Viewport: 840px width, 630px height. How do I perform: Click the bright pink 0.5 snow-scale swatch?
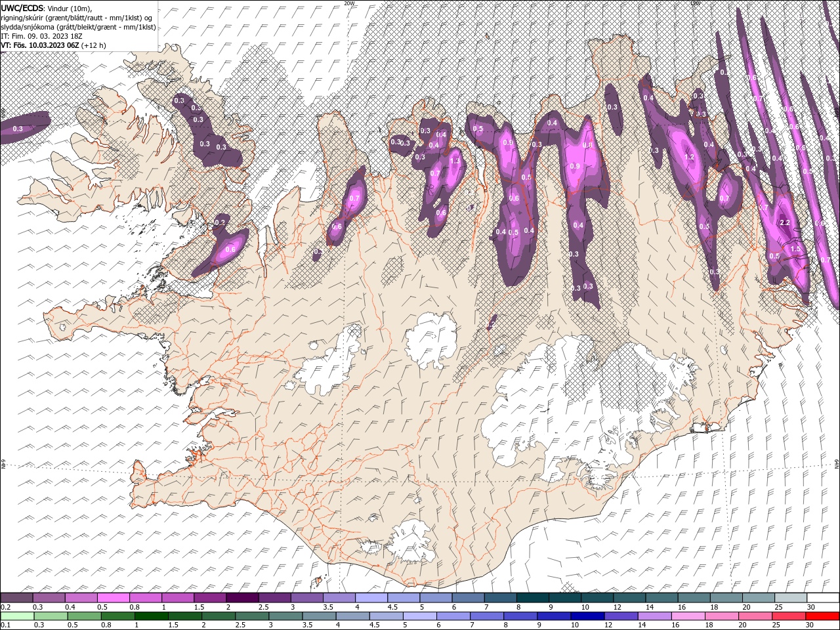tap(114, 598)
